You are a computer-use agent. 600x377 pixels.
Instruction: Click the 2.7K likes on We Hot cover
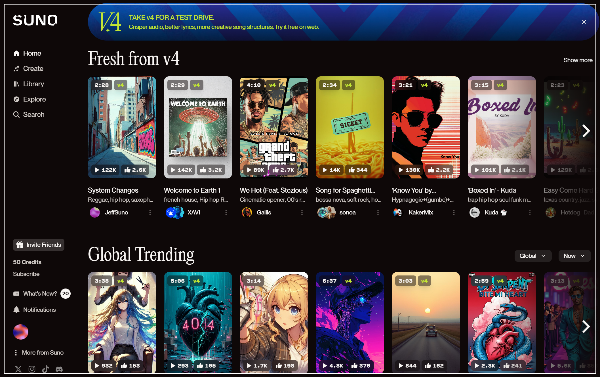coord(283,170)
